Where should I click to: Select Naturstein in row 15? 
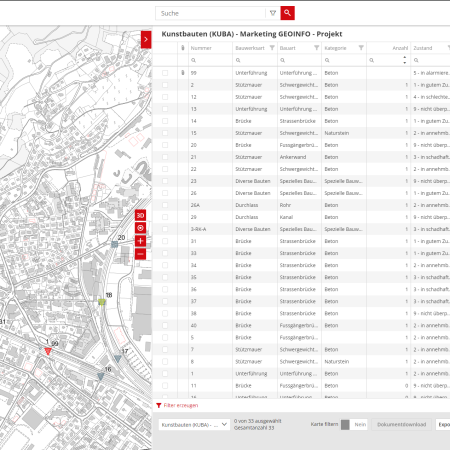coord(337,133)
